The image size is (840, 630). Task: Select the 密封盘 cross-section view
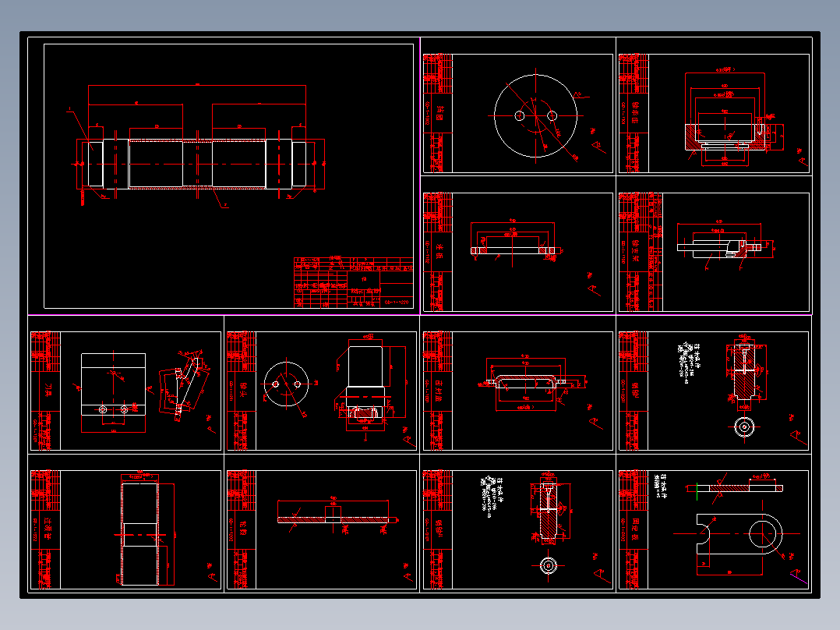coord(525,381)
